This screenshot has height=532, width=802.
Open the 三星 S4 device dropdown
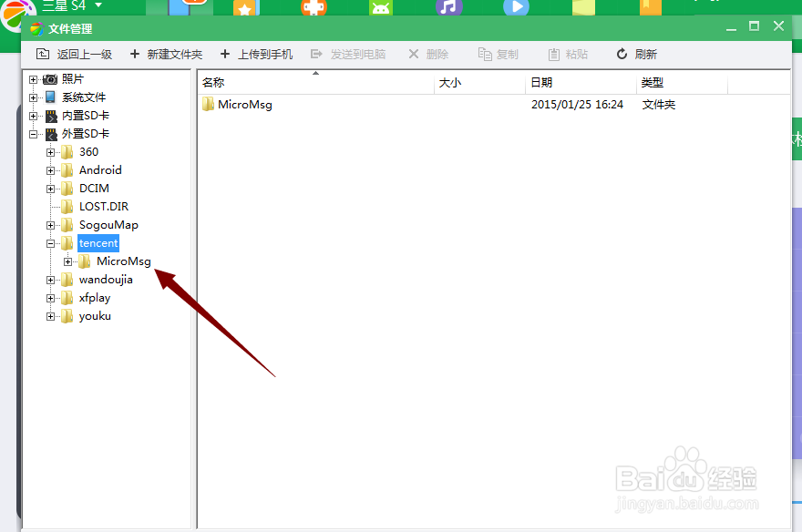pos(98,5)
